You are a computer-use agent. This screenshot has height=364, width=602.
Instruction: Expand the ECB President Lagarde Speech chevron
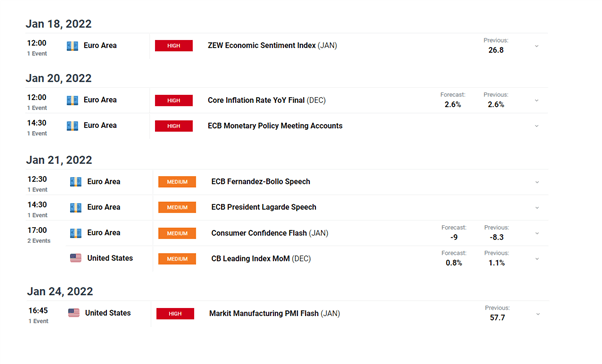[x=537, y=208]
